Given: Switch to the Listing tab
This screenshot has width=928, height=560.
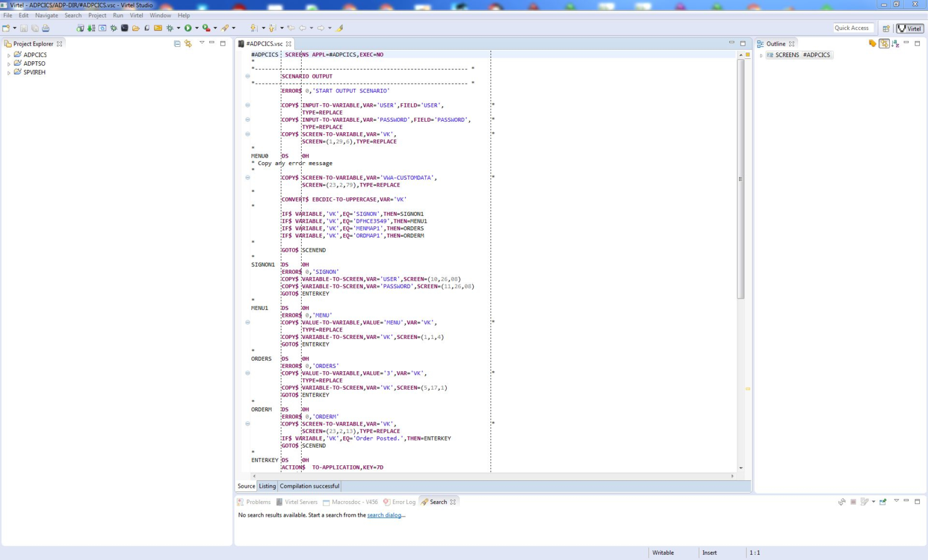Looking at the screenshot, I should point(267,486).
